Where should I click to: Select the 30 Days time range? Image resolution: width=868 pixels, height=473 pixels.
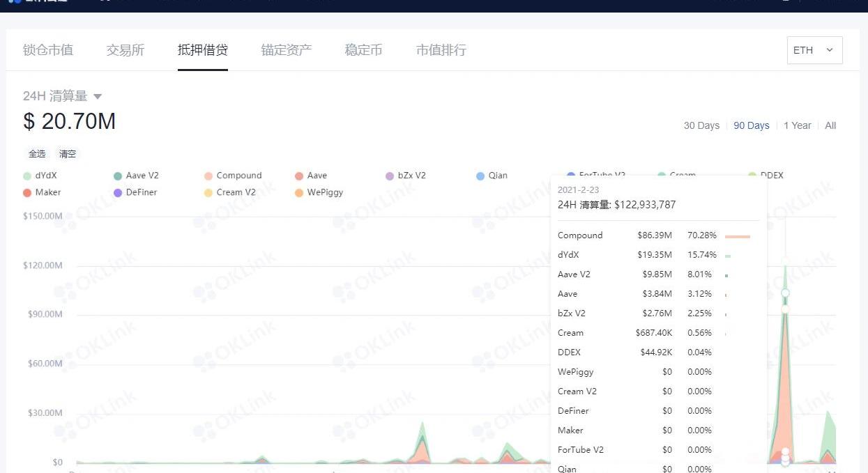(701, 125)
